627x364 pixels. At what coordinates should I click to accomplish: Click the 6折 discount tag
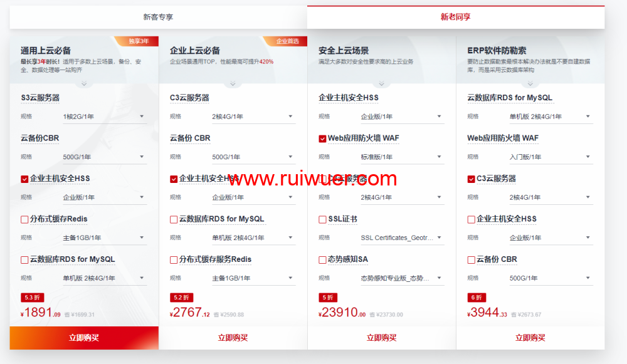[x=477, y=298]
